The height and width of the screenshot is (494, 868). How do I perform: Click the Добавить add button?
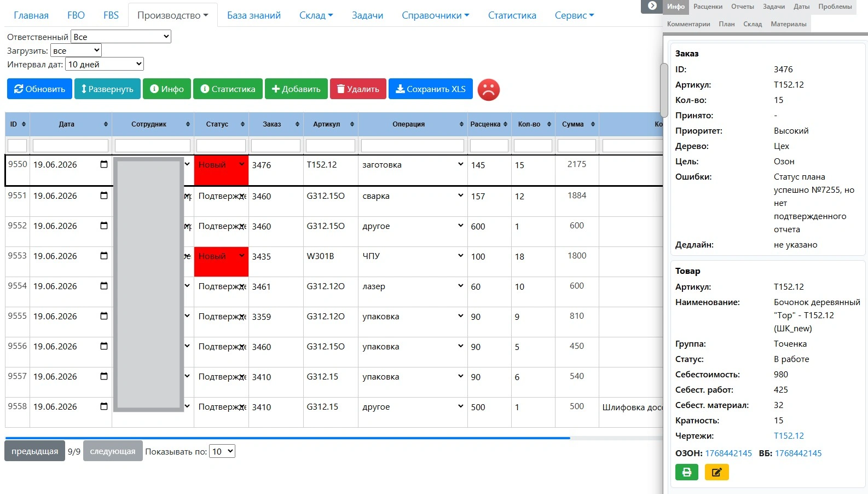[x=296, y=89]
